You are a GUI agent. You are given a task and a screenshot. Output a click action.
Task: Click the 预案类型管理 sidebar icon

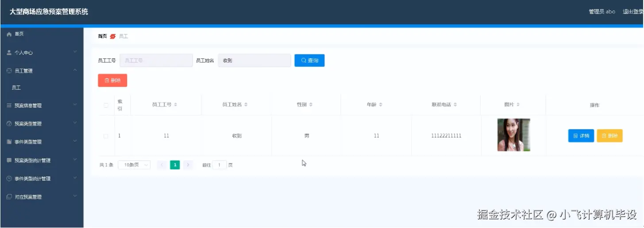[x=9, y=124]
